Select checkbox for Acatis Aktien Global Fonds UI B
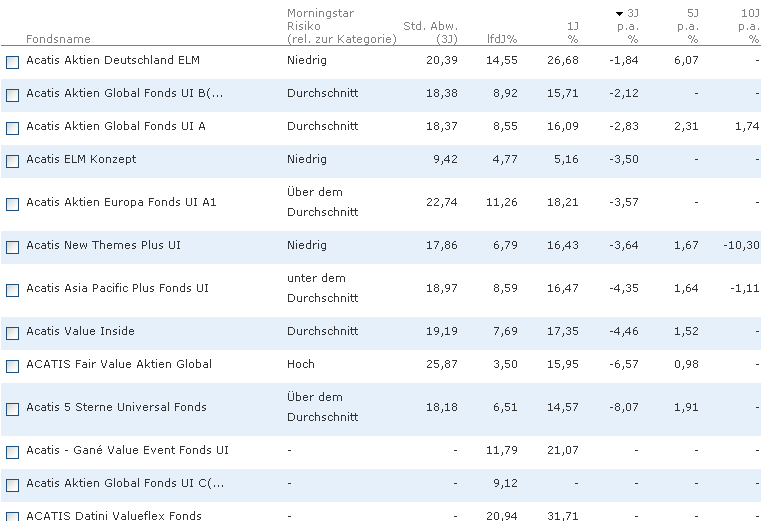 (x=12, y=95)
